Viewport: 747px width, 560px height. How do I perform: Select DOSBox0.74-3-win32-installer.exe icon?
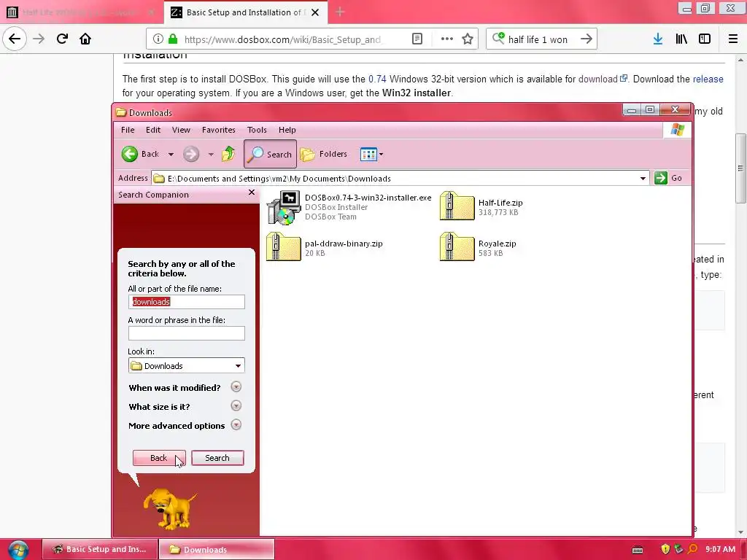tap(284, 207)
